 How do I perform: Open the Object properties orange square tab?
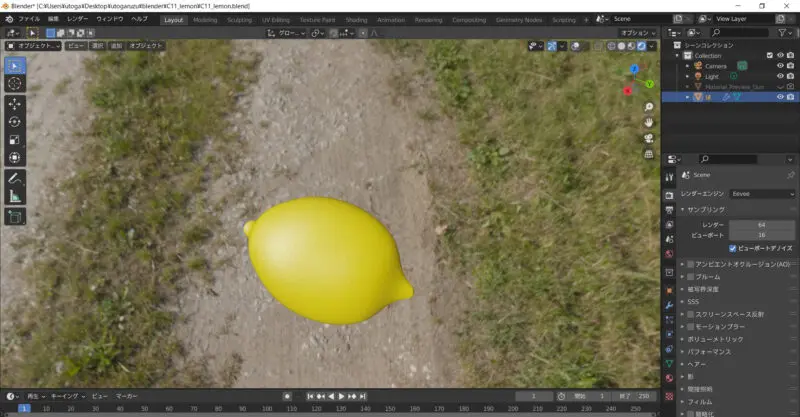[x=669, y=290]
